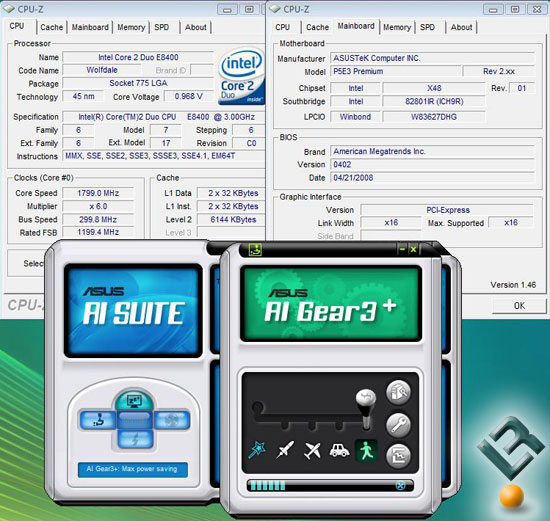Click the 0.968 V core voltage value
This screenshot has width=550, height=521.
(189, 96)
